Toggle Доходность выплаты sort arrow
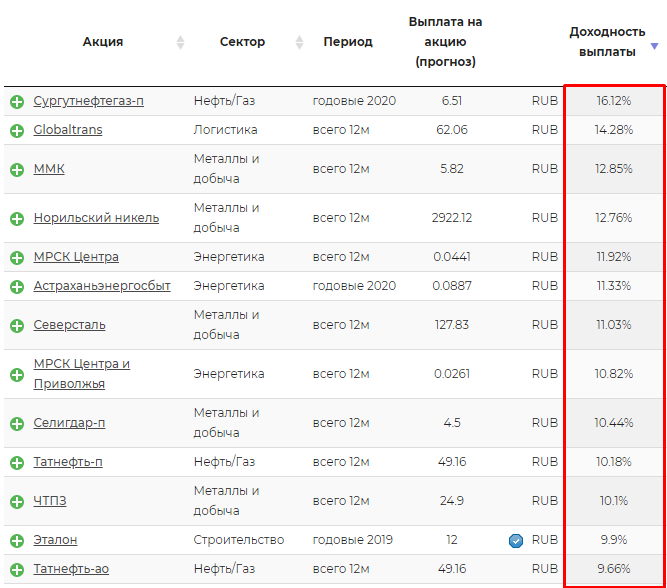Viewport: 667px width, 588px height. [655, 46]
